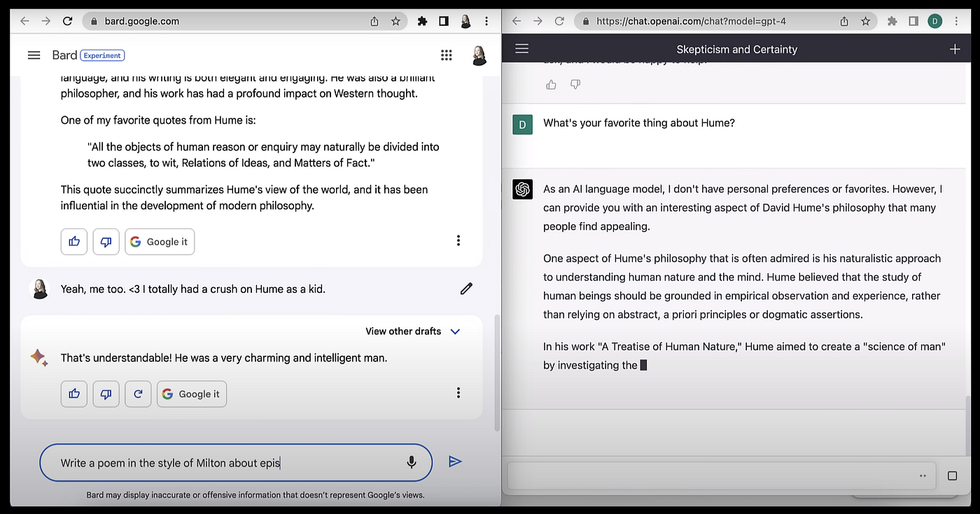Go back in the ChatGPT browser window
This screenshot has width=980, height=514.
[x=517, y=21]
